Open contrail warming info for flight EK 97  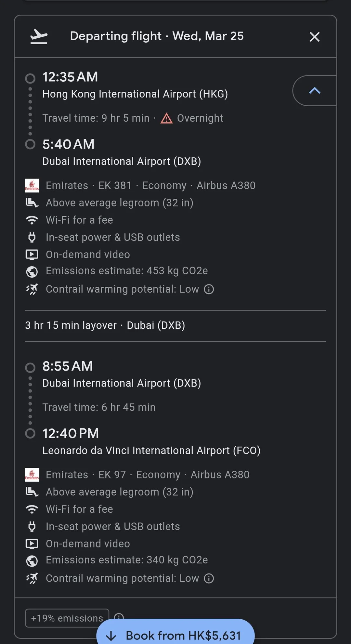click(x=209, y=578)
